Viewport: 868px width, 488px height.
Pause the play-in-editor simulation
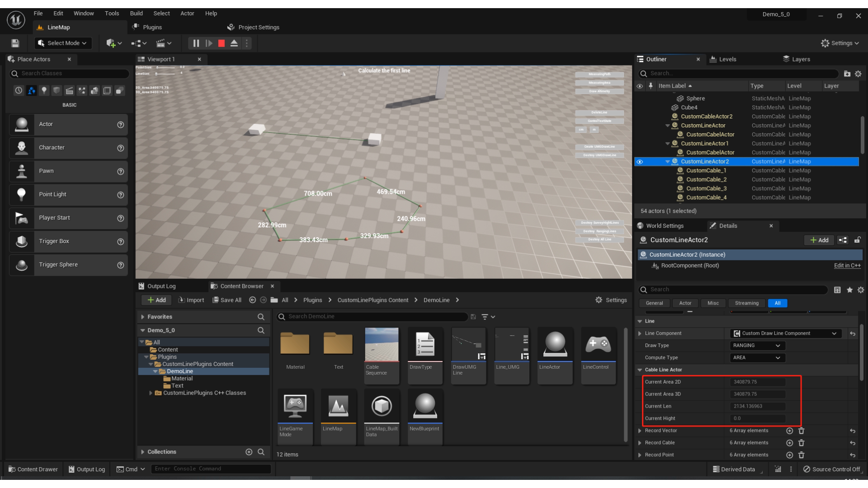[x=196, y=43]
